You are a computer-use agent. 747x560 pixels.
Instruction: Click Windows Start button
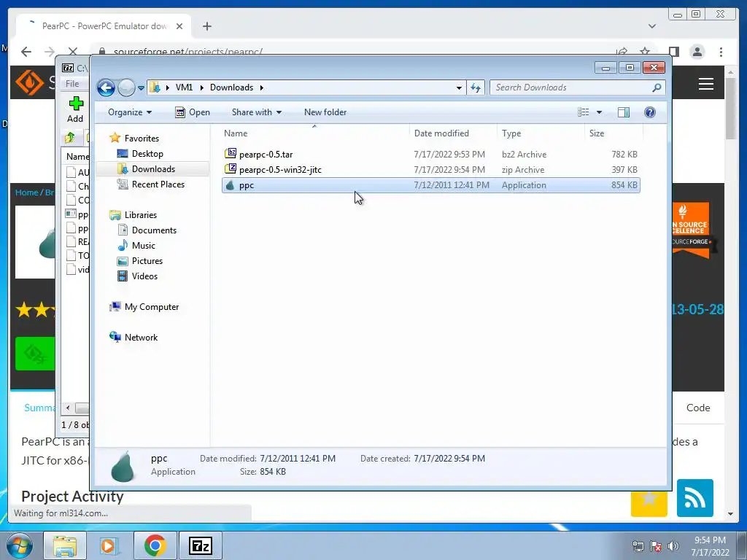point(19,545)
